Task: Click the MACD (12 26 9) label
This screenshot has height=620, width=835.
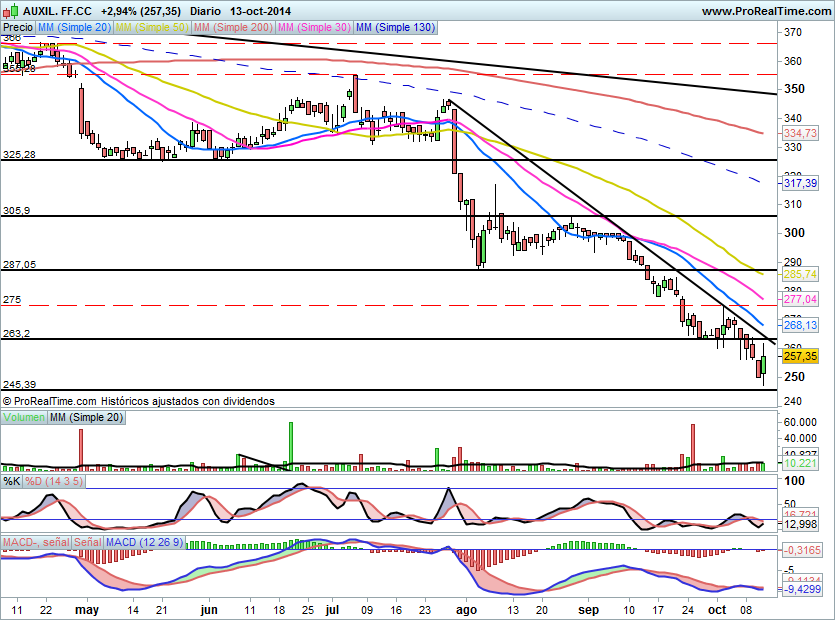Action: [144, 542]
